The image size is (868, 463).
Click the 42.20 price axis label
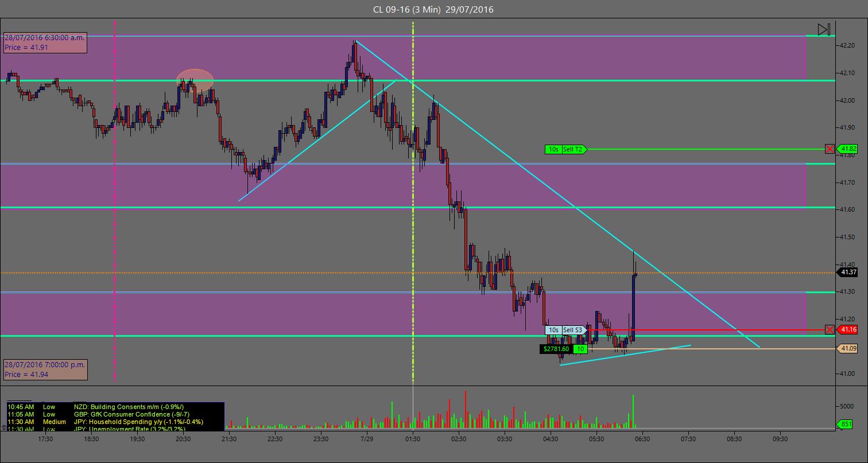[847, 46]
